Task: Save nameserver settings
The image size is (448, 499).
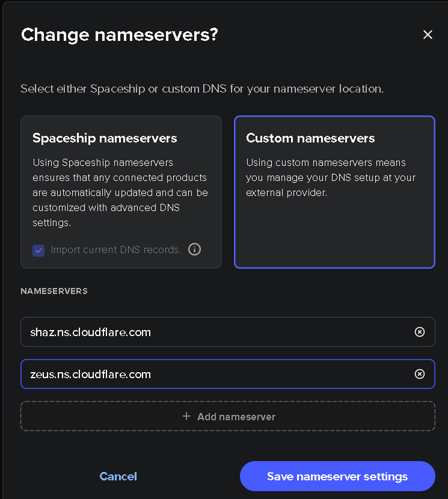Action: coord(337,476)
